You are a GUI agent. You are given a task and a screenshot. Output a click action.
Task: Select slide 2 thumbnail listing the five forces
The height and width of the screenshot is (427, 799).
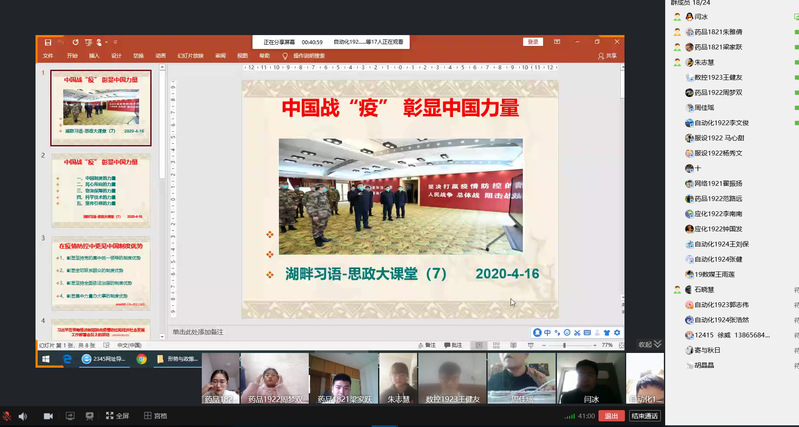(x=101, y=190)
